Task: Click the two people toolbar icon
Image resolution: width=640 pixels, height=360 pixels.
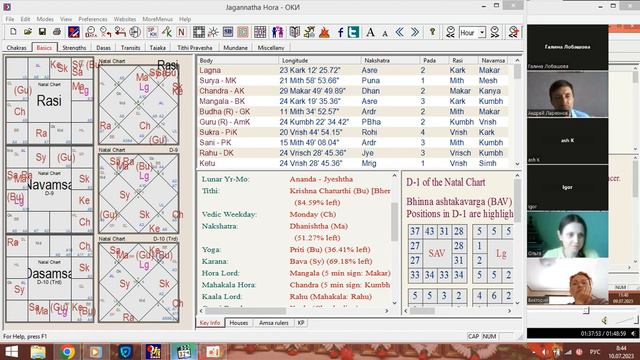Action: click(278, 32)
